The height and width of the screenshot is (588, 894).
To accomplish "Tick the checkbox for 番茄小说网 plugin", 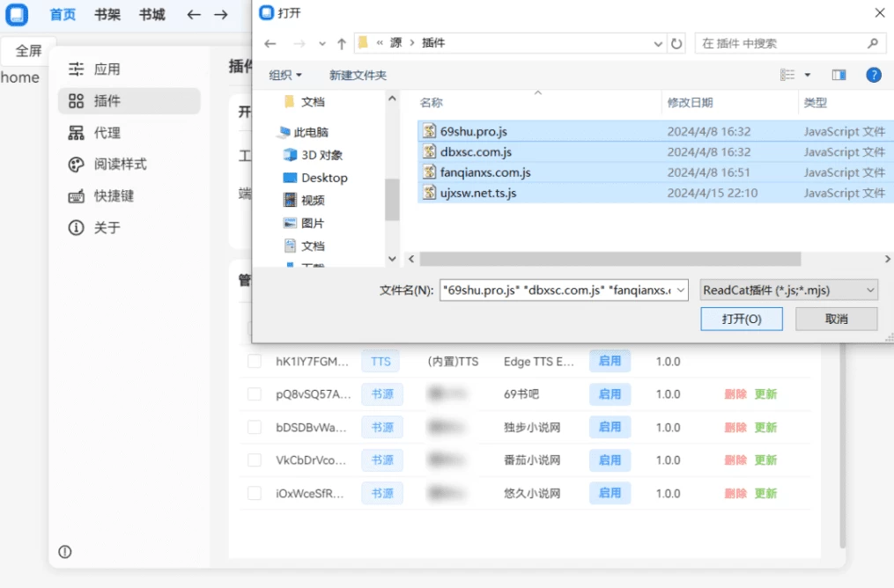I will 255,460.
